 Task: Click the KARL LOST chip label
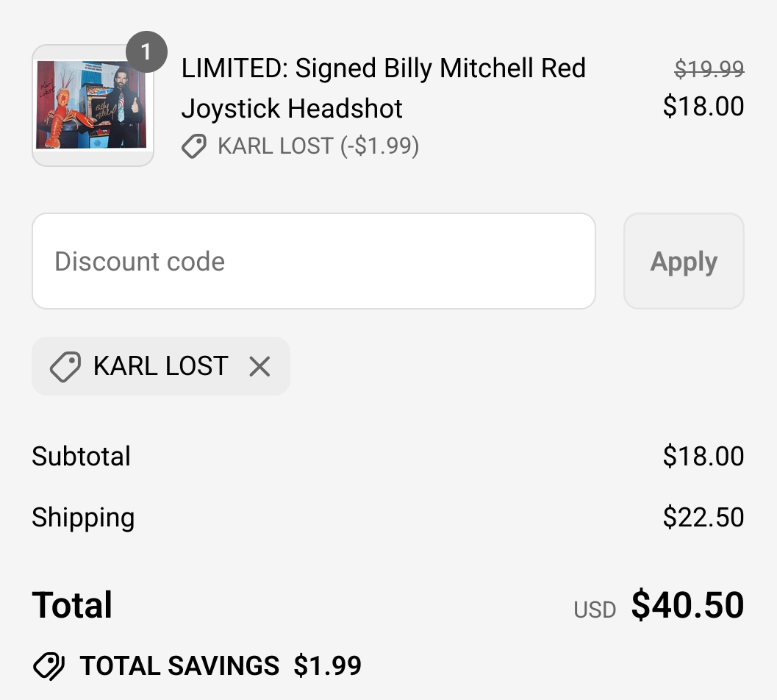[x=161, y=366]
